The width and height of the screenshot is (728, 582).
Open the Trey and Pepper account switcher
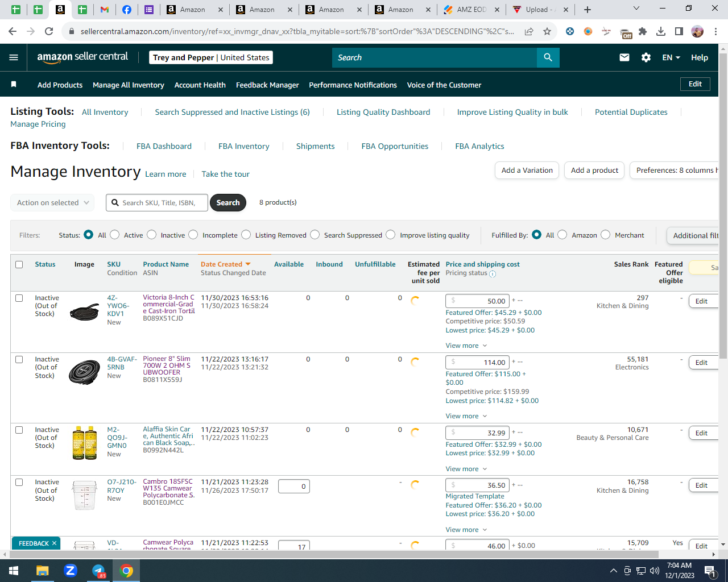coord(212,57)
